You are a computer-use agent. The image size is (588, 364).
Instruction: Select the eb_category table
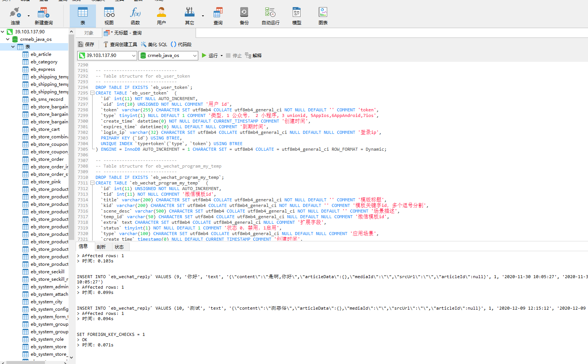coord(44,62)
